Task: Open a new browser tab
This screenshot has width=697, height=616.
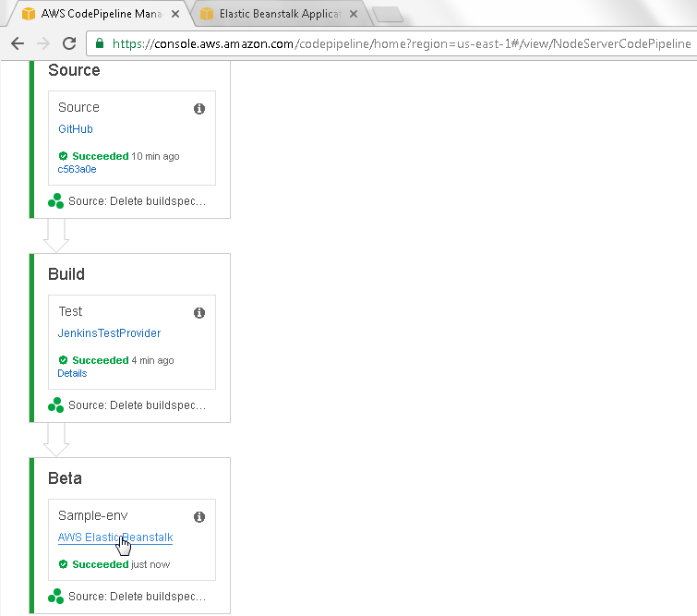Action: pyautogui.click(x=388, y=14)
